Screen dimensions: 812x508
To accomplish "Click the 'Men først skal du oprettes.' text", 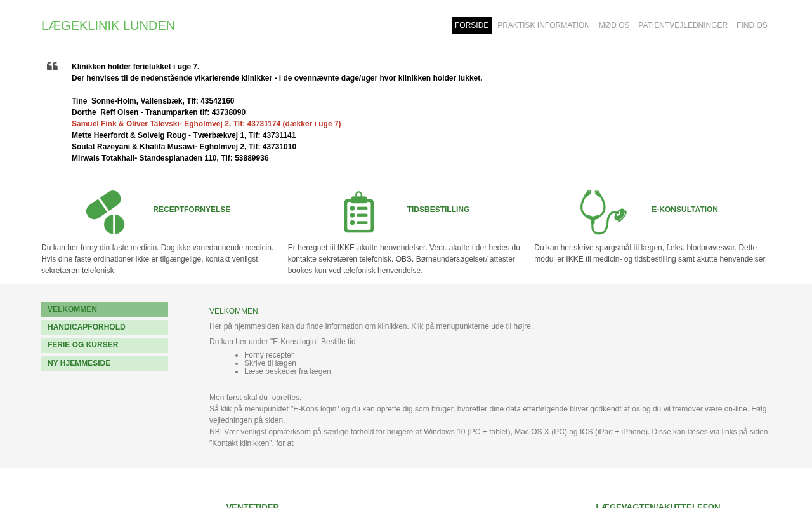I will pos(256,398).
